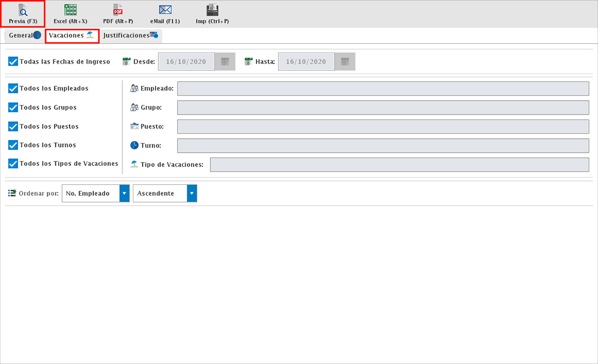
Task: Select the Vacaciones tab
Action: pyautogui.click(x=71, y=35)
